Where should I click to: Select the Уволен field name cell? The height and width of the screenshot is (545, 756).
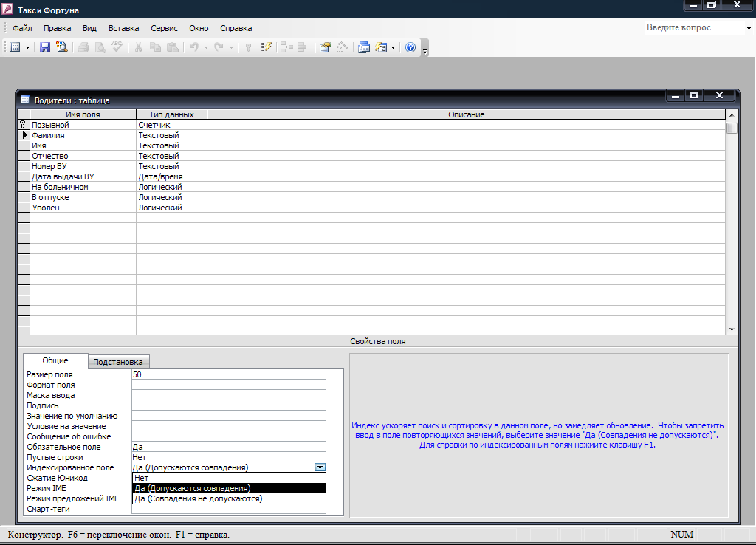[83, 208]
